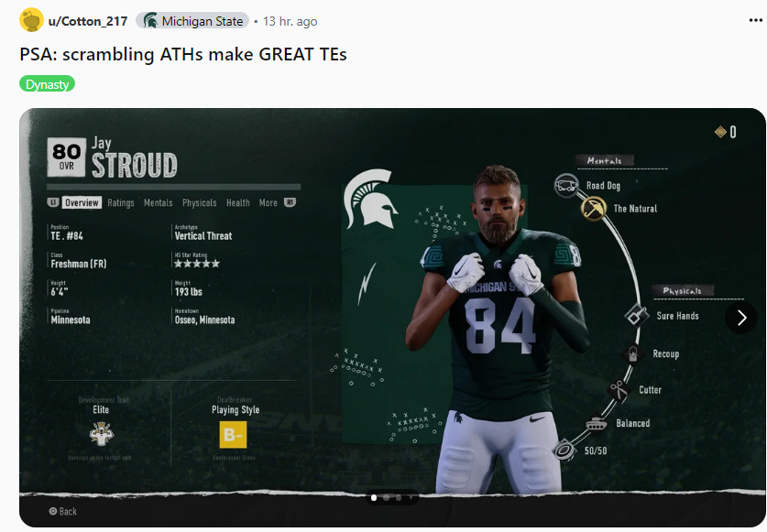Switch to the Health tab
The width and height of the screenshot is (767, 532).
[x=237, y=202]
